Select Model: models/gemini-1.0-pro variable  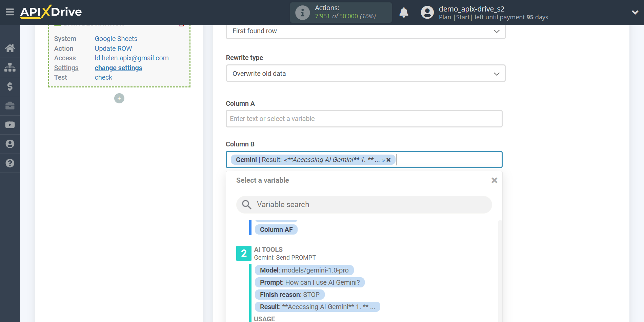click(x=304, y=270)
